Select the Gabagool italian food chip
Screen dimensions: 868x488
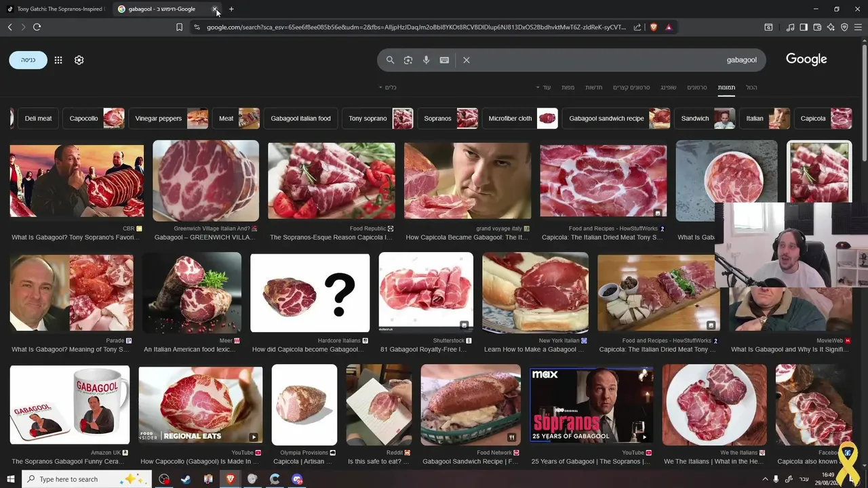coord(300,119)
